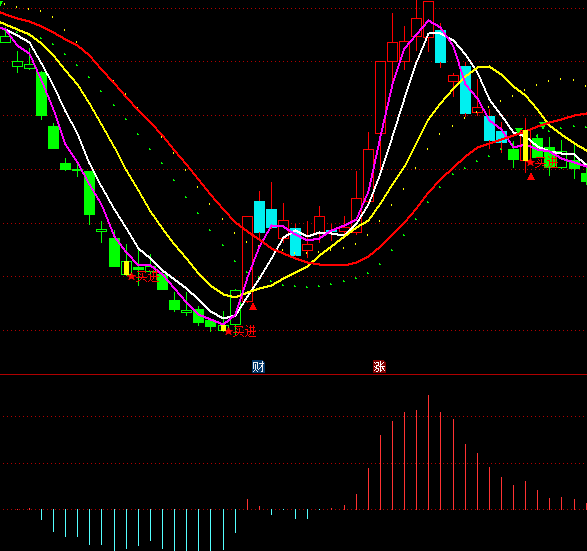Select the yellow candle beside the leftmost 买进 label
Screen dimensions: 587x551
pos(126,268)
